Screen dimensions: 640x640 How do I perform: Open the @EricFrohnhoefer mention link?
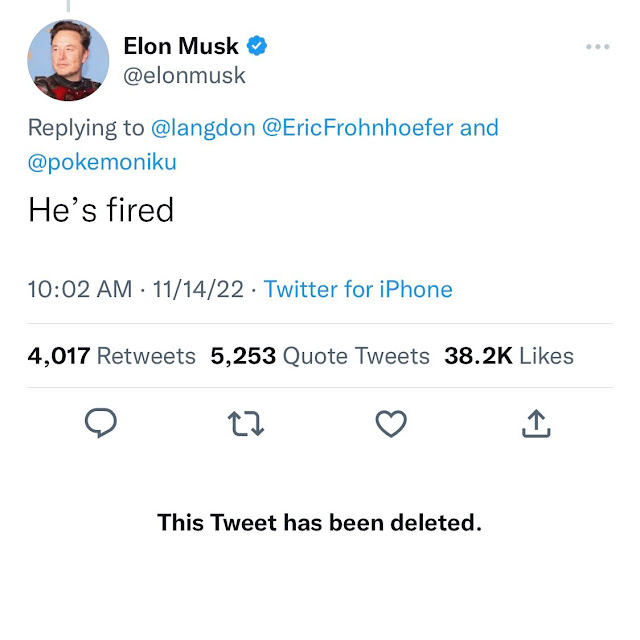point(357,128)
